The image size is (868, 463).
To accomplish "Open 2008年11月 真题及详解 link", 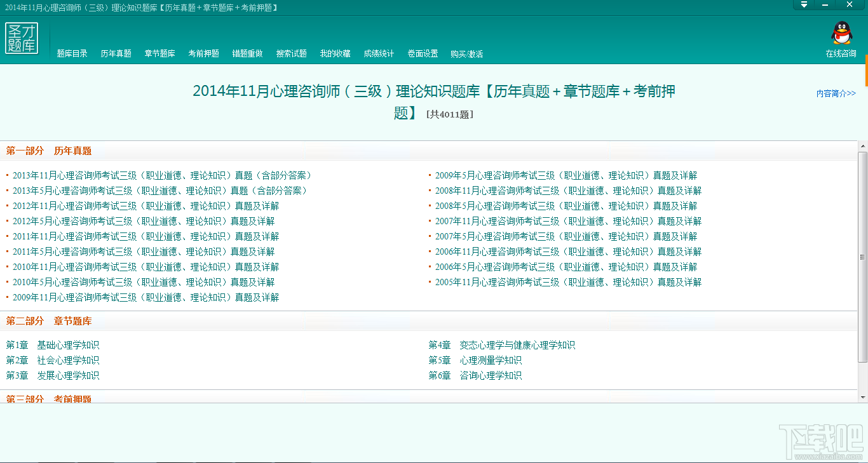I will [569, 191].
